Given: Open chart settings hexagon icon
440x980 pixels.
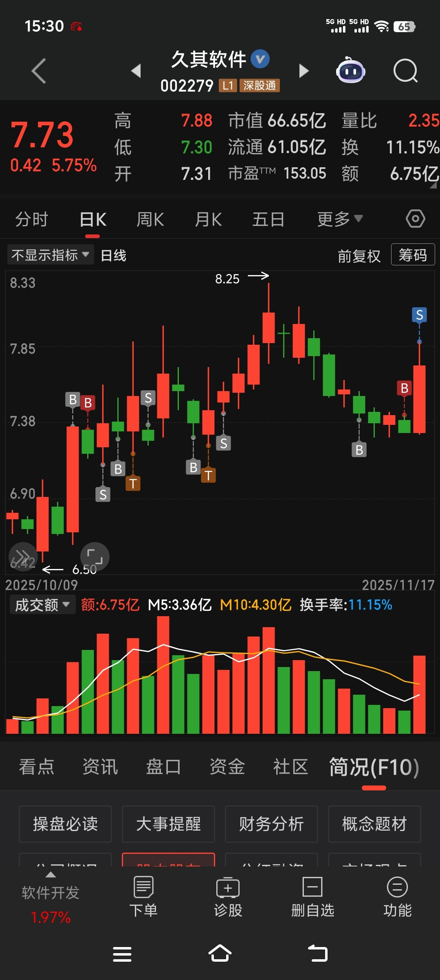Looking at the screenshot, I should coord(415,219).
